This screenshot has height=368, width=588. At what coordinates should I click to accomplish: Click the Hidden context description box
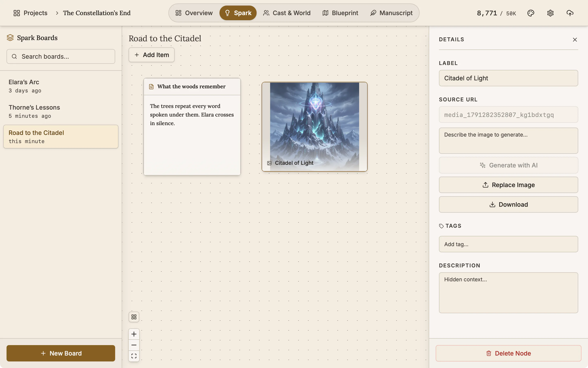tap(508, 293)
